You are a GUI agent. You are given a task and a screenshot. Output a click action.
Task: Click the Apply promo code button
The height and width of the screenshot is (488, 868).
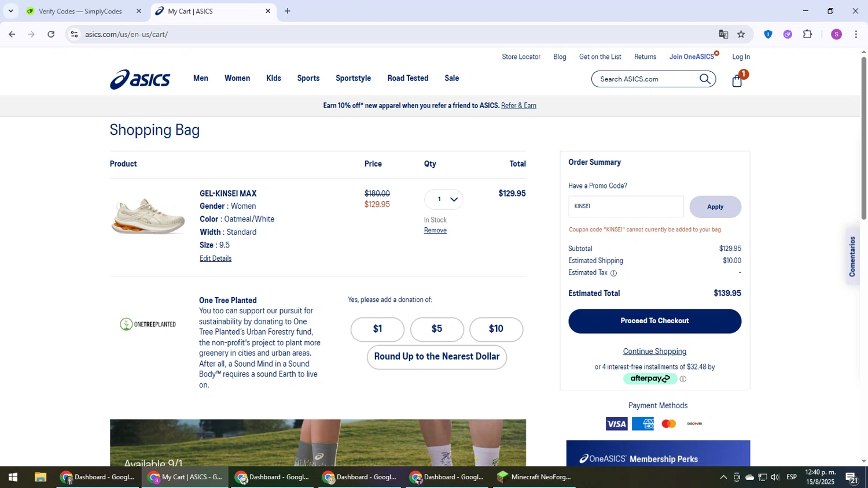715,207
